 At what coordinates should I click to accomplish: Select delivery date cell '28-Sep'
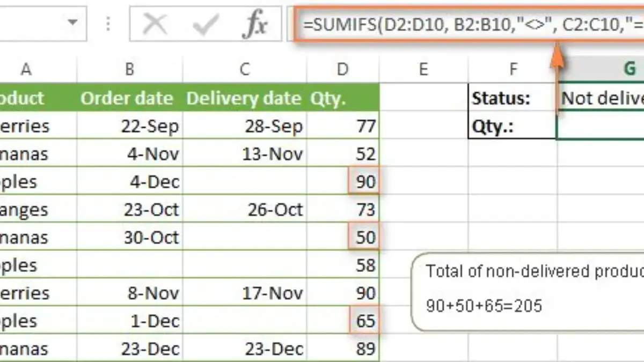244,126
